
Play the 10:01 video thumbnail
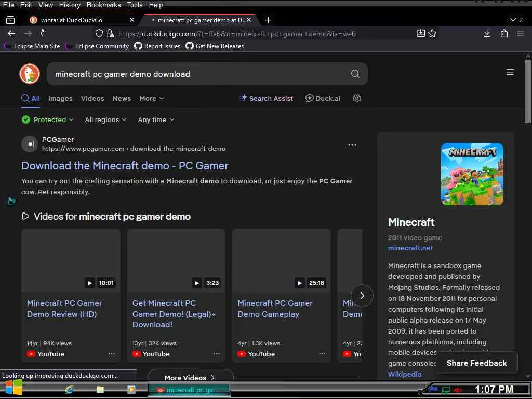71,261
